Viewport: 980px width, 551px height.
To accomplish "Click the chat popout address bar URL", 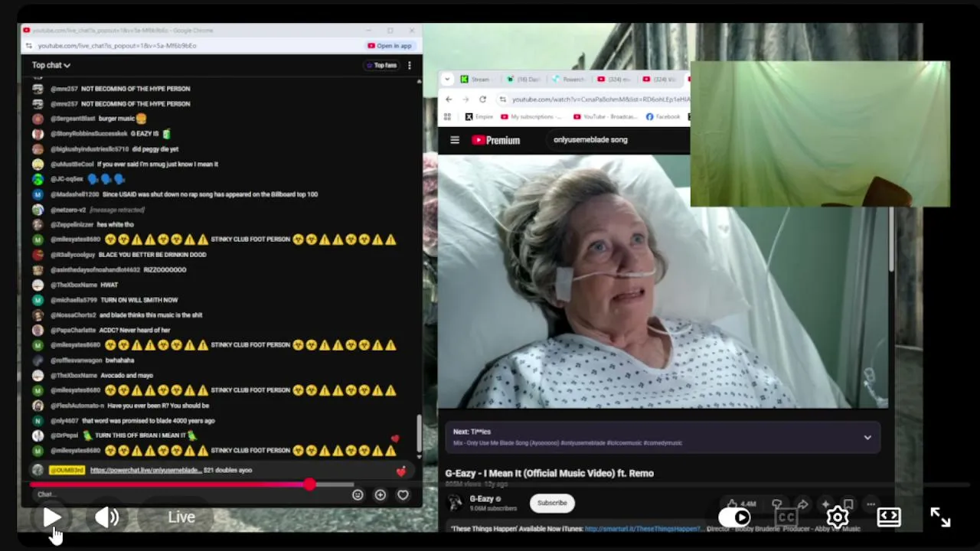I will point(117,46).
